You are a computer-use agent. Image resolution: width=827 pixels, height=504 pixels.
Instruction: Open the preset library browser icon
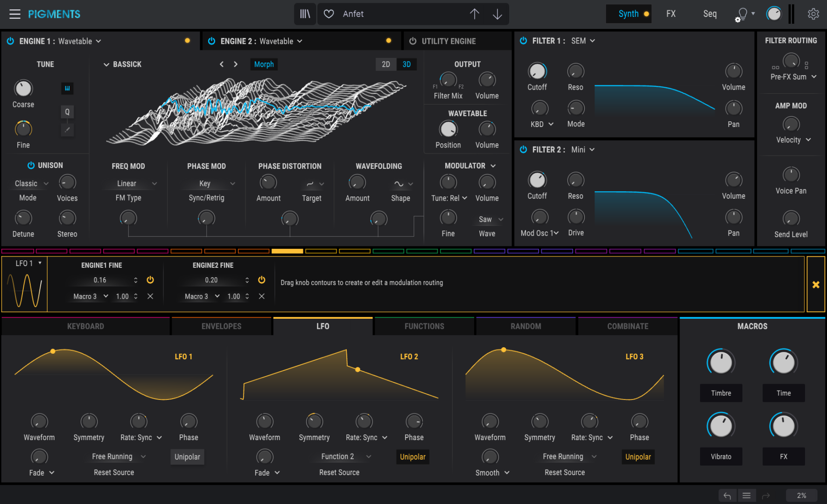pos(305,14)
